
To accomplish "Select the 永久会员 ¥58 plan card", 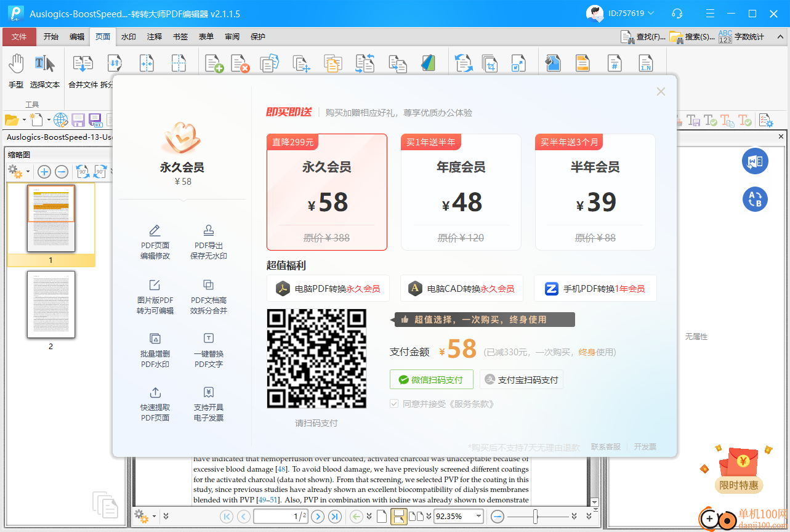I will click(327, 192).
